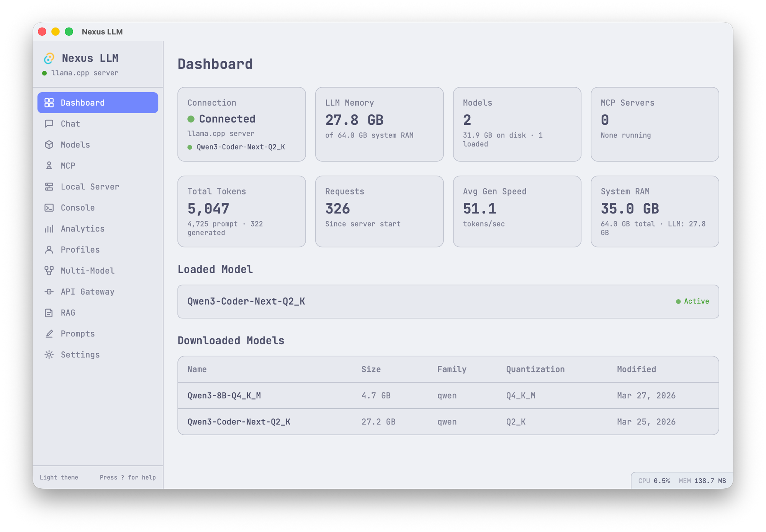The height and width of the screenshot is (532, 766).
Task: Click the MCP sidebar icon
Action: tap(49, 165)
